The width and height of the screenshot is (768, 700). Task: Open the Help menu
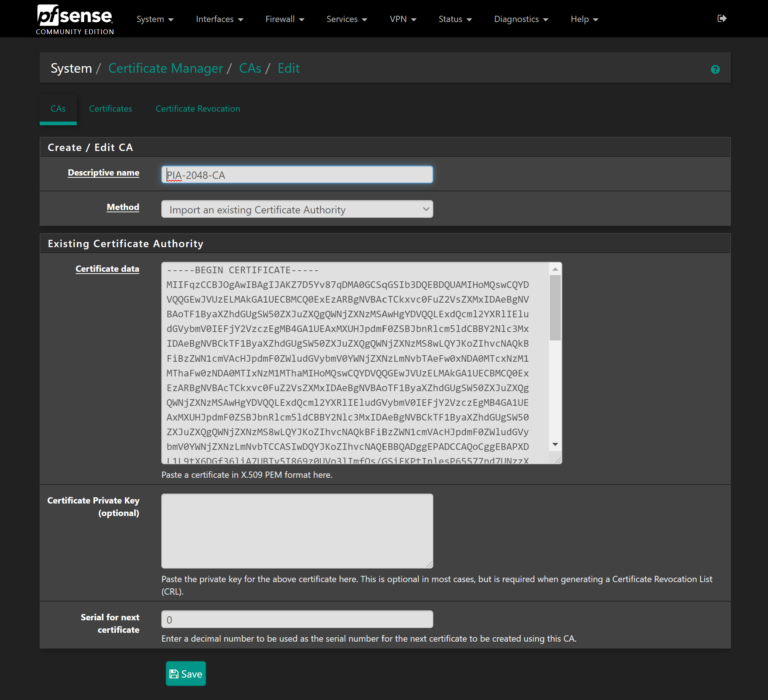point(584,19)
